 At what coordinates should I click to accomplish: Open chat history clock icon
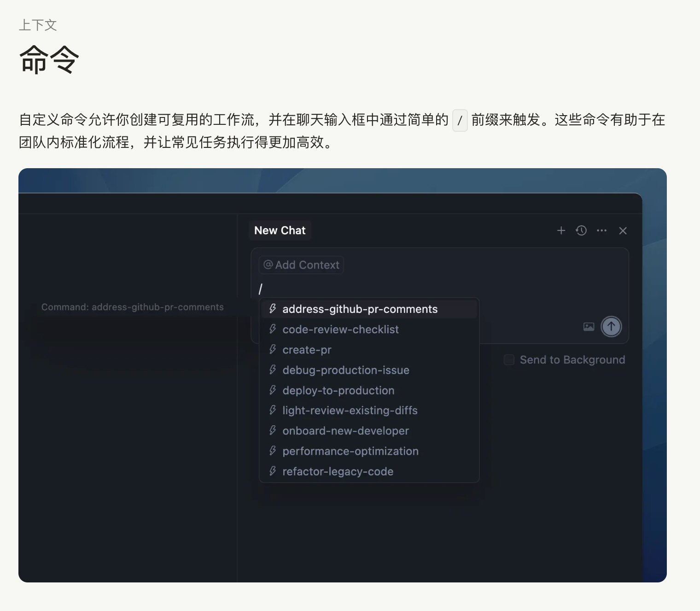(581, 230)
